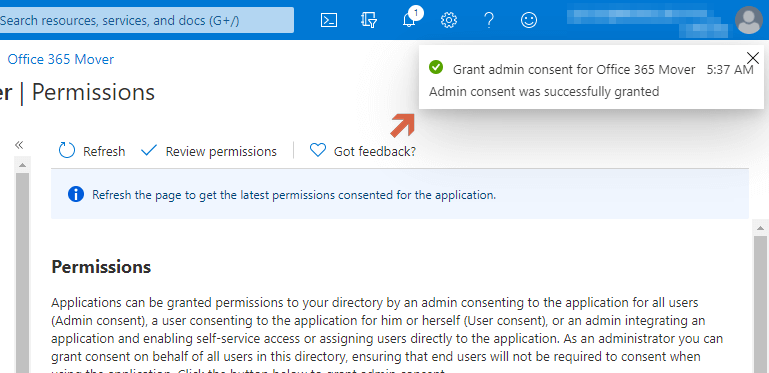Collapse the side menu with double chevron
The height and width of the screenshot is (373, 769).
19,145
